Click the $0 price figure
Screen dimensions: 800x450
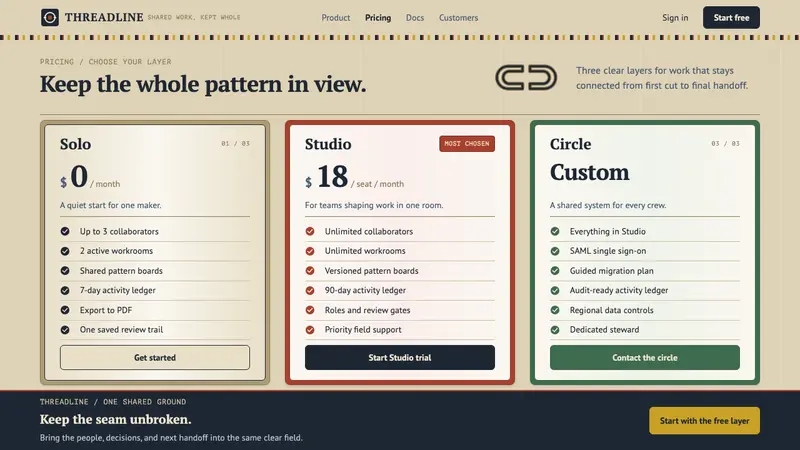[74, 177]
